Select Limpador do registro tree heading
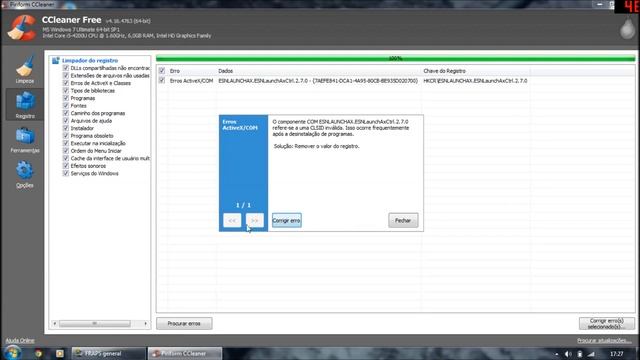Screen dimensions: 640x360 [x=90, y=60]
